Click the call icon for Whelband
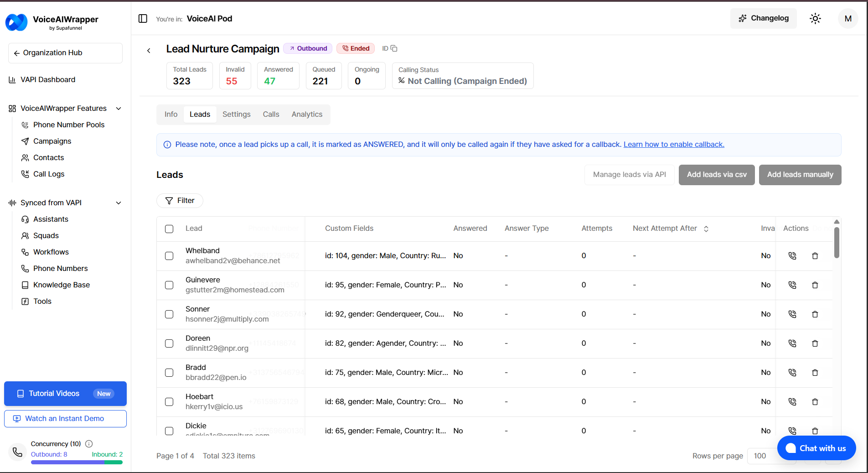Image resolution: width=868 pixels, height=473 pixels. [792, 256]
